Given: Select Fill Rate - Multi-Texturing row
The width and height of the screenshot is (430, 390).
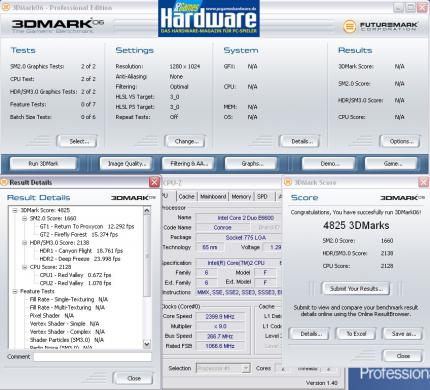Looking at the screenshot, I should click(67, 307).
